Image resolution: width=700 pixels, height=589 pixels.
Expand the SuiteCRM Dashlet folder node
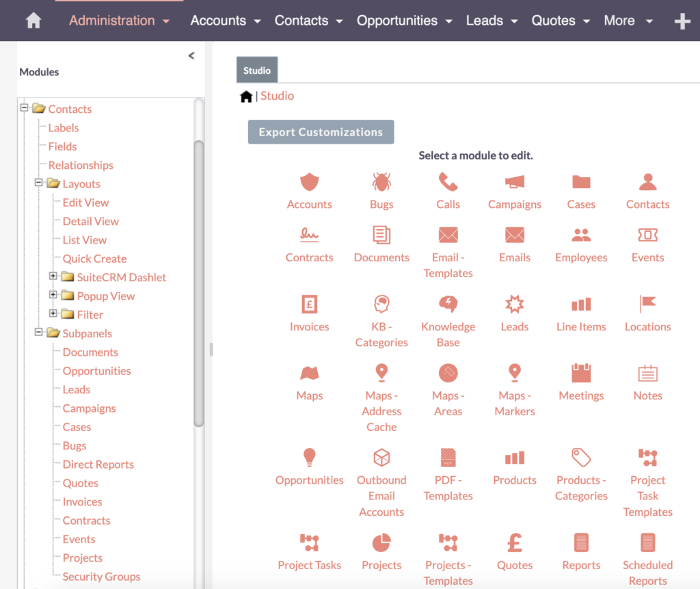53,276
